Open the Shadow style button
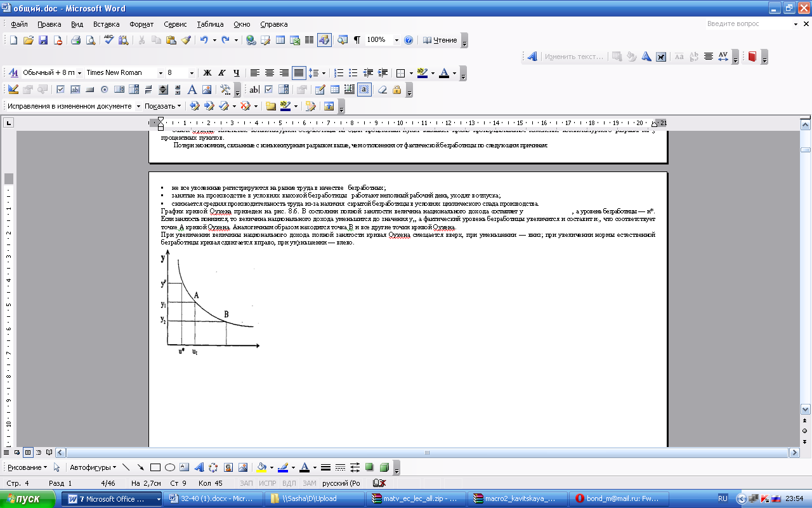The image size is (812, 508). [369, 467]
